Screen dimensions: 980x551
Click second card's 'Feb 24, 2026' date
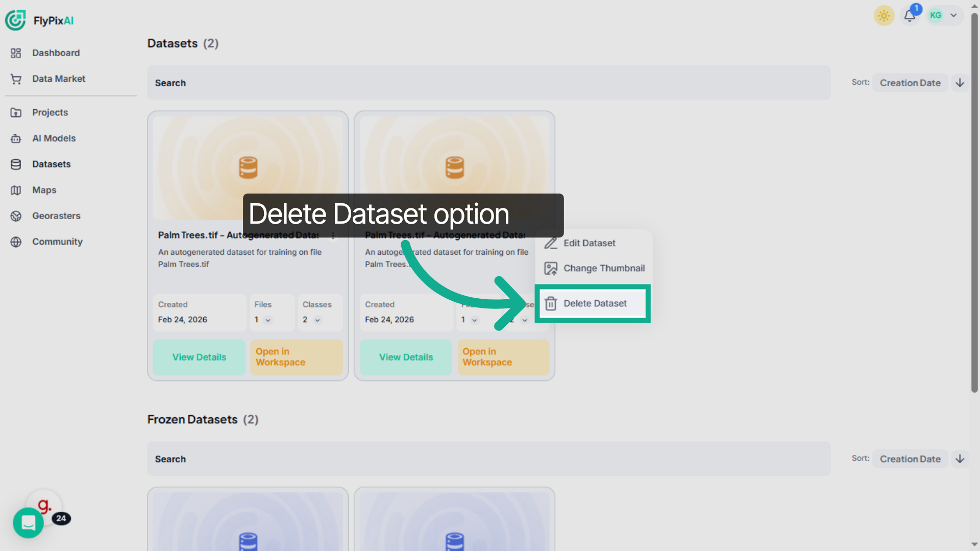(389, 320)
